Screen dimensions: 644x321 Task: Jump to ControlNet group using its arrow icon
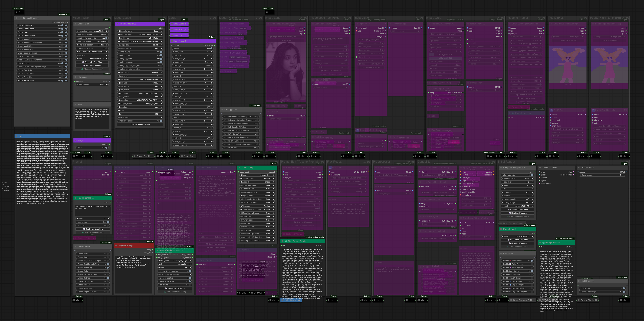point(66,77)
